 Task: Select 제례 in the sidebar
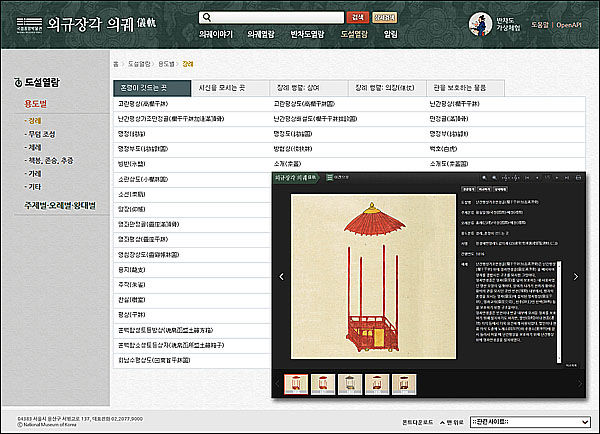[x=33, y=147]
